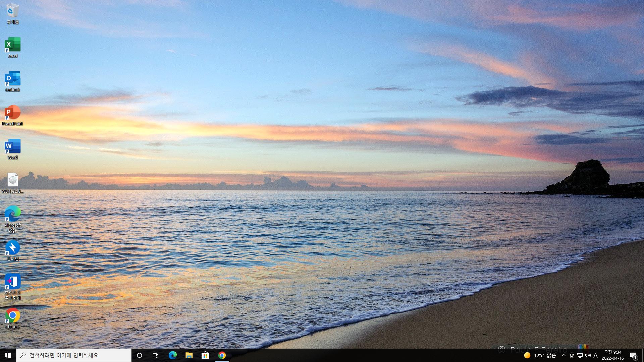The height and width of the screenshot is (362, 644).
Task: Open the 12°C 맑음 weather widget
Action: (540, 355)
